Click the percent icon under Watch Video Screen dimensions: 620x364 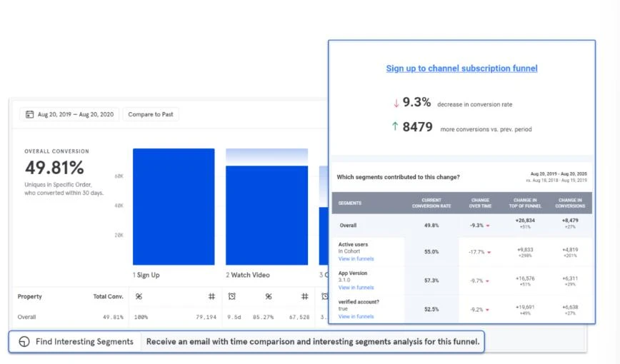(x=269, y=296)
